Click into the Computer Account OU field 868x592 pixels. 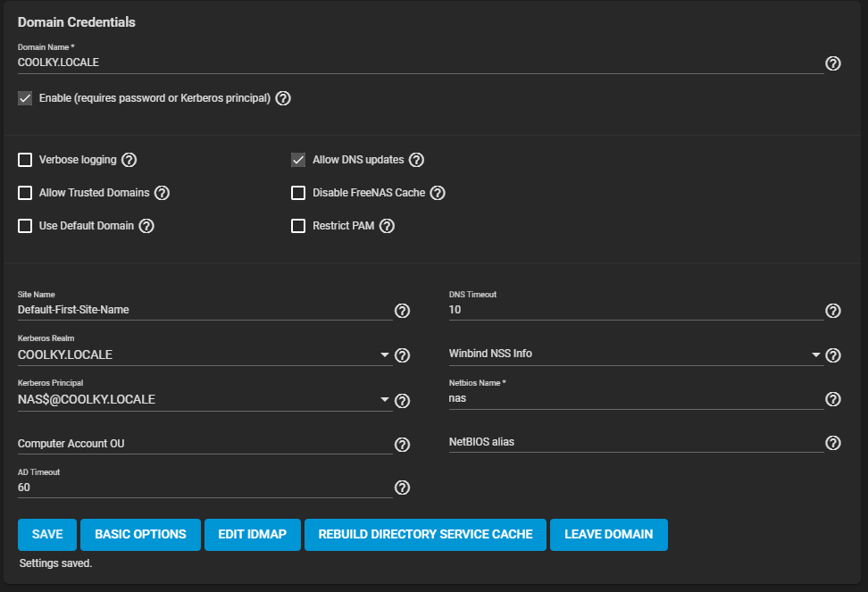204,444
